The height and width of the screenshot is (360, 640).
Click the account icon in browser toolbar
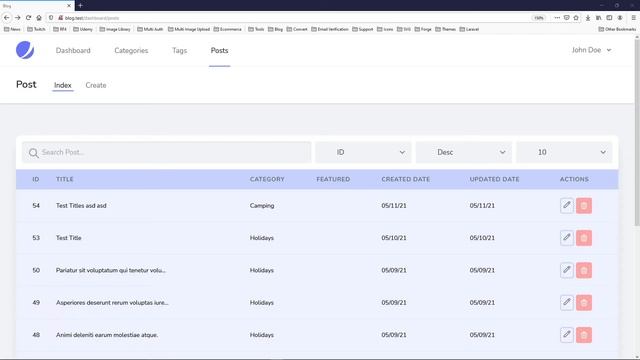(x=620, y=18)
